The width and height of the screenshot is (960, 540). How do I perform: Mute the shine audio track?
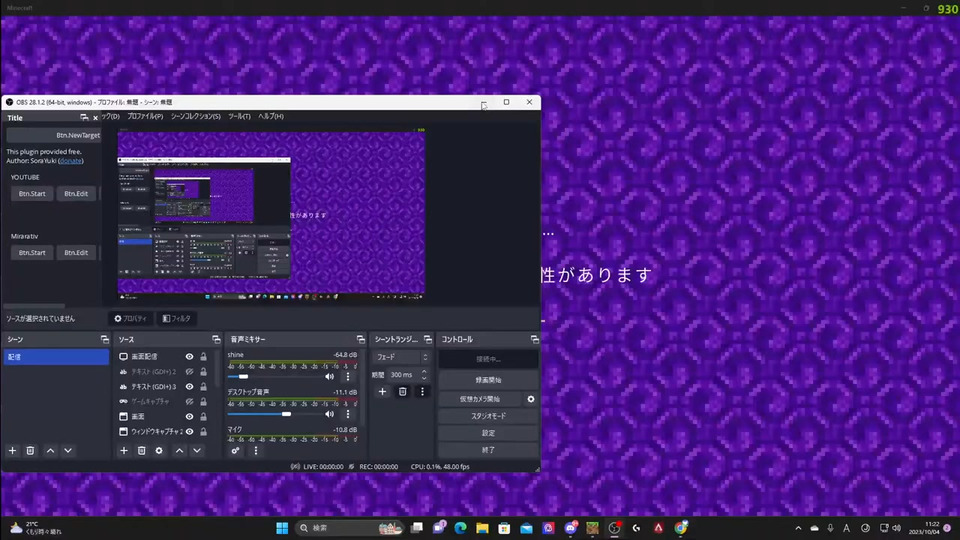pos(330,377)
